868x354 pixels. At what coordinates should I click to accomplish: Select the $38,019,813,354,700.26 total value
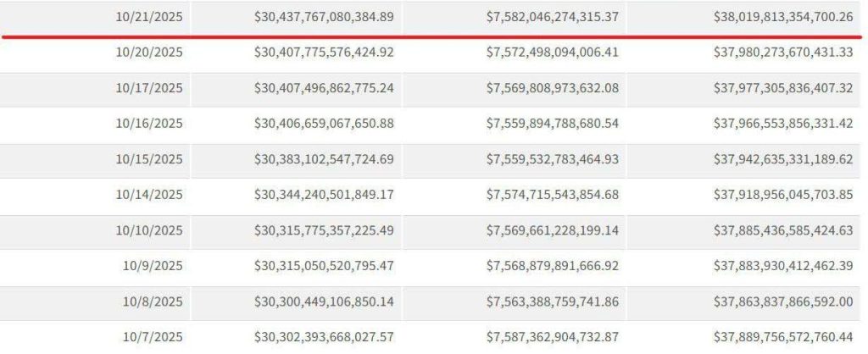click(783, 16)
